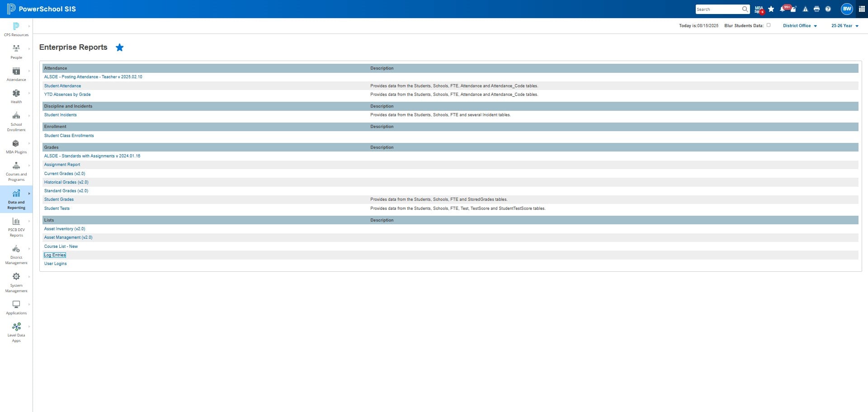Click the printer icon

pos(816,9)
